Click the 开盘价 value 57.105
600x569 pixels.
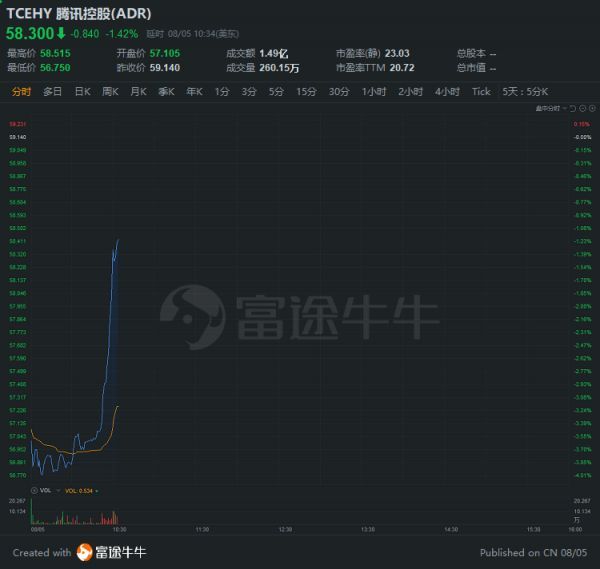[165, 53]
